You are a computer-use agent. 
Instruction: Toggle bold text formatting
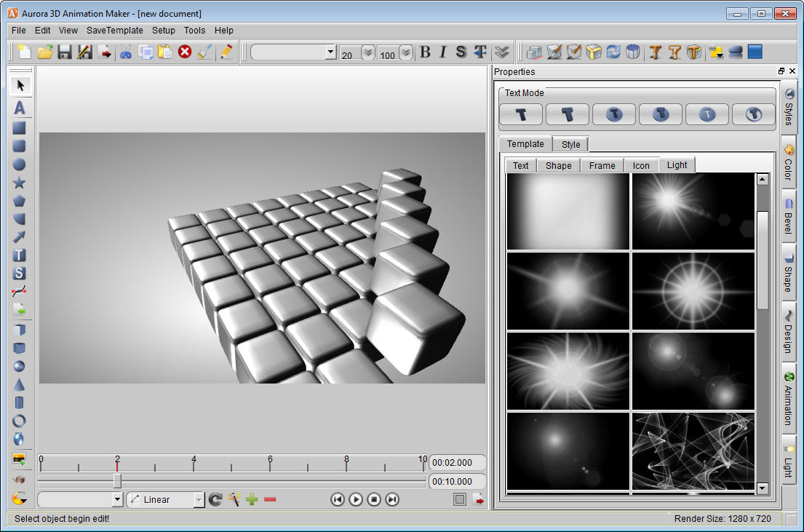[426, 52]
